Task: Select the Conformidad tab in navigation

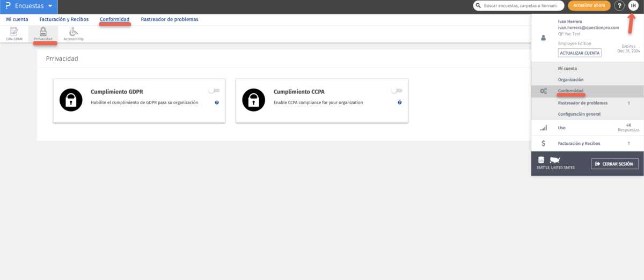Action: 114,19
